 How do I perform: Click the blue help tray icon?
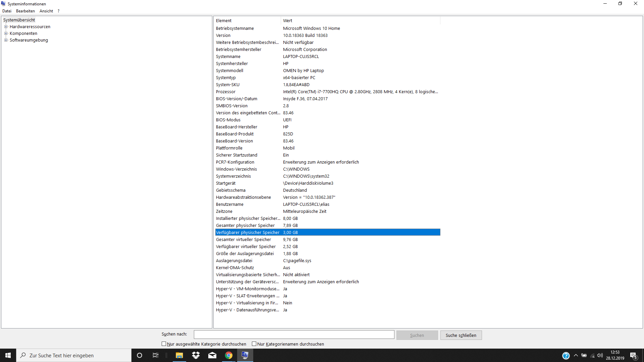coord(566,356)
